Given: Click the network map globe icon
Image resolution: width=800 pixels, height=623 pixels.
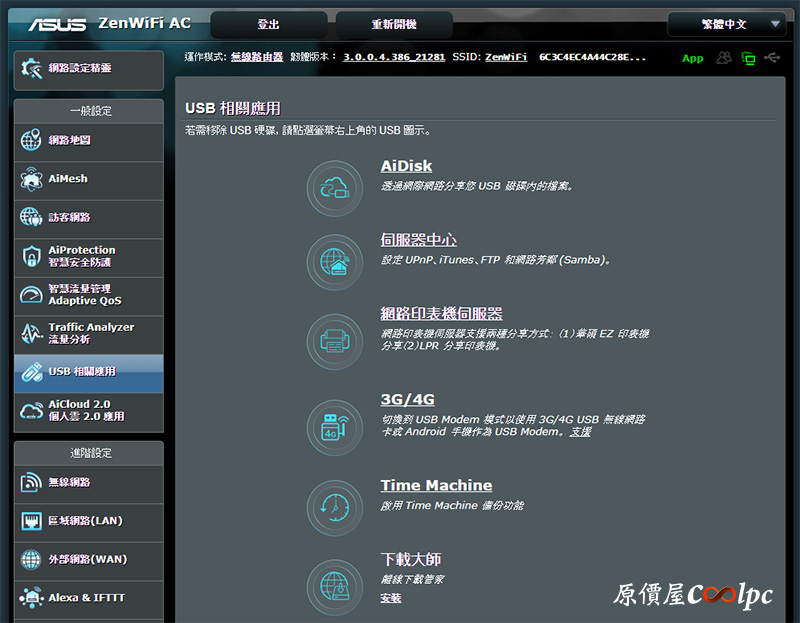Looking at the screenshot, I should coord(31,140).
